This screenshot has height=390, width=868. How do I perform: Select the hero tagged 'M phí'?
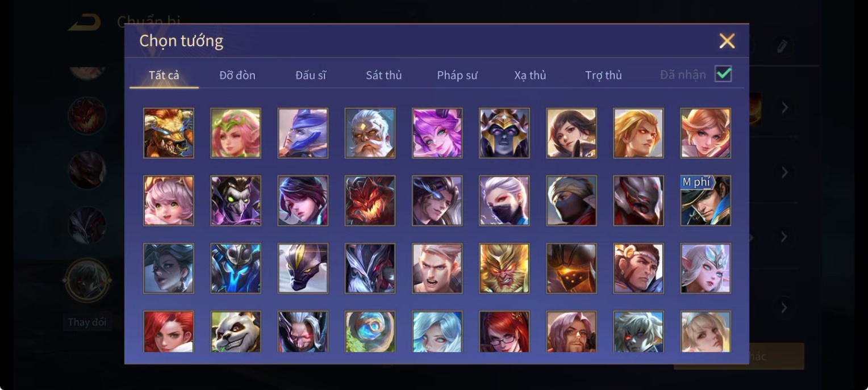point(706,200)
